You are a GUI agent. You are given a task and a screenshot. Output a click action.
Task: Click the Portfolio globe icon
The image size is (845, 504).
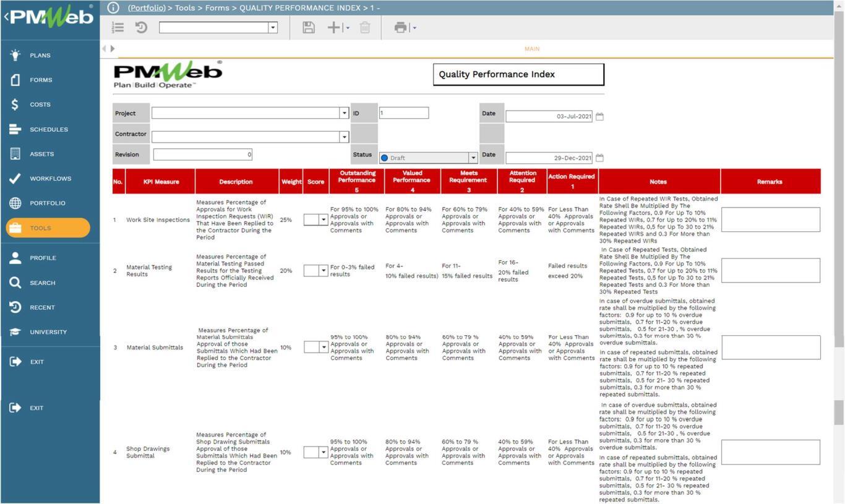[15, 203]
